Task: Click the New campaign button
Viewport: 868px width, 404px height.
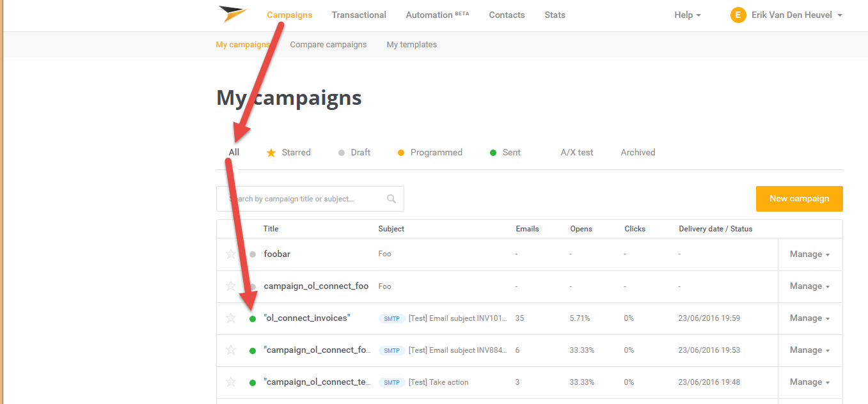Action: pos(799,199)
